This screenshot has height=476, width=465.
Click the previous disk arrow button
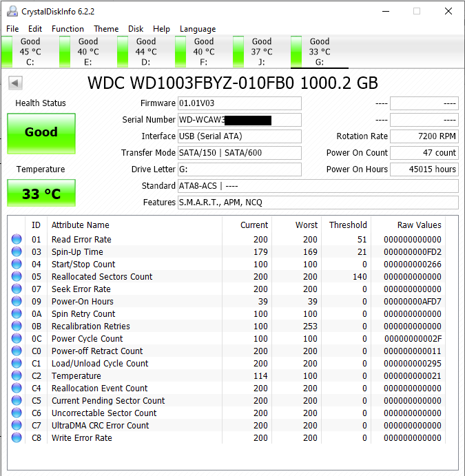(x=15, y=83)
